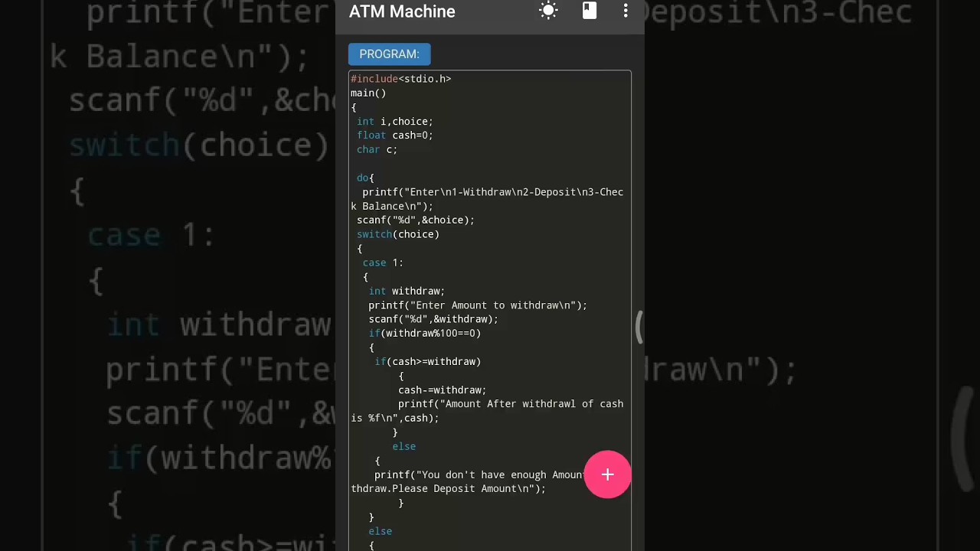Click the 'k Balance\n");' line
This screenshot has height=551, width=980.
(x=392, y=207)
